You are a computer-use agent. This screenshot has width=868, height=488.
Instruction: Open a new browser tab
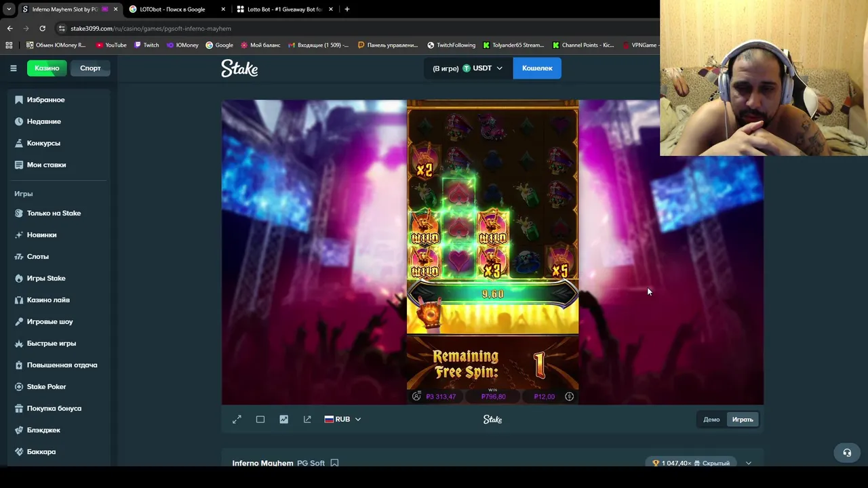[x=347, y=9]
